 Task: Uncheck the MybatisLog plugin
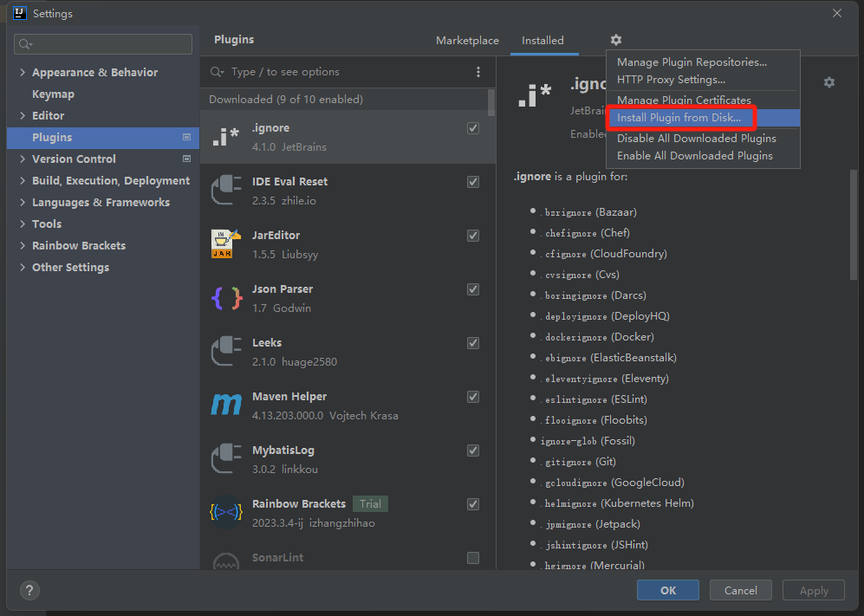point(473,451)
